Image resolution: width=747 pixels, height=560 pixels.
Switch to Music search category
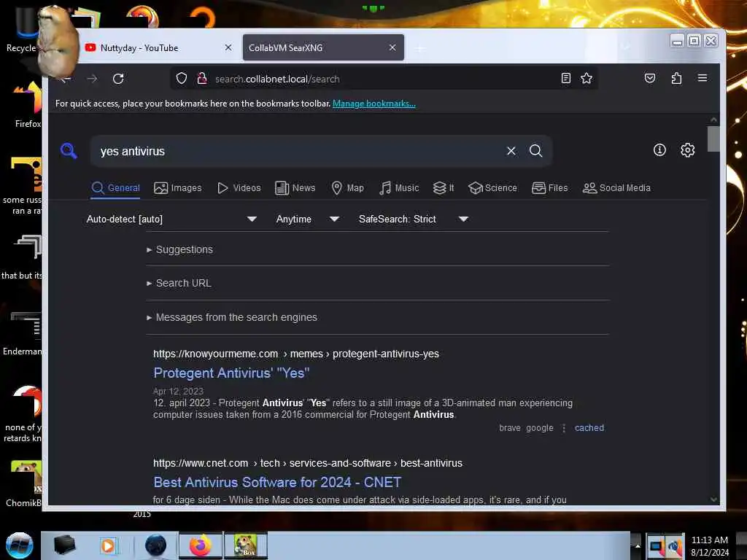[399, 187]
